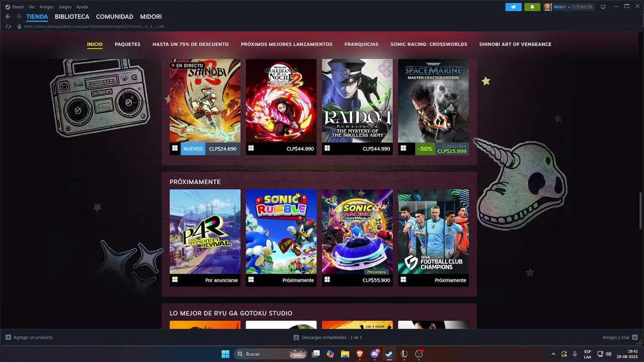
Task: Select the INICIO sale tab
Action: pyautogui.click(x=95, y=44)
